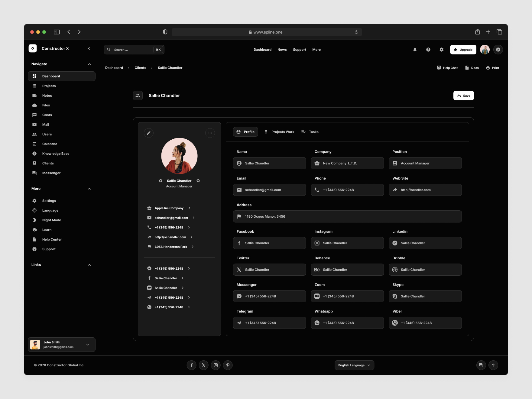Click the Position field Account Manager
This screenshot has height=399, width=532.
pos(425,163)
